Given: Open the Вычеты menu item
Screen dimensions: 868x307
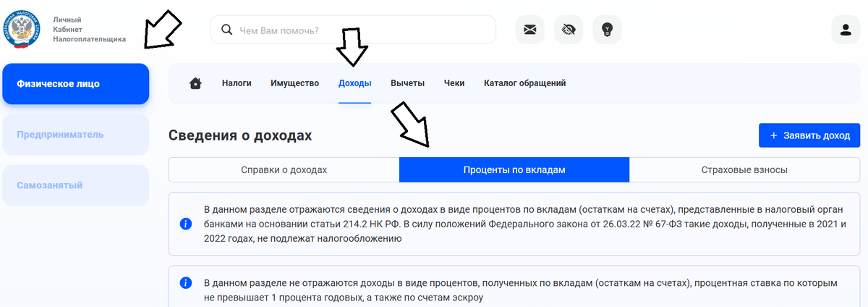Looking at the screenshot, I should (407, 83).
